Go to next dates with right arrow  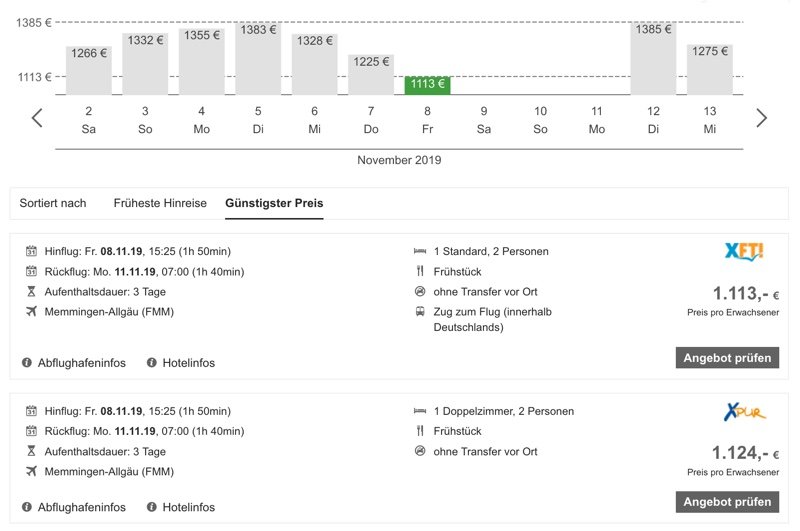(762, 118)
